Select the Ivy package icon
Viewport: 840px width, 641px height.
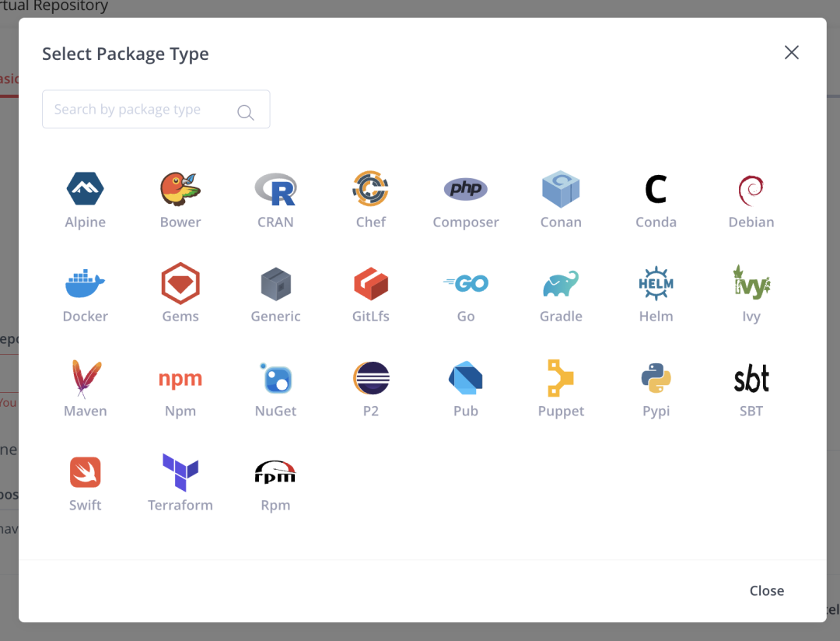pos(751,282)
